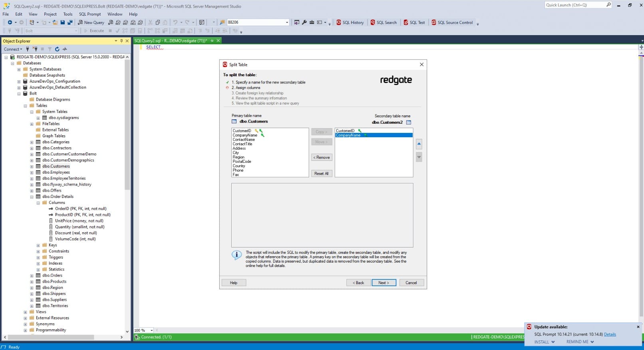The height and width of the screenshot is (350, 644).
Task: Expand the System Databases node
Action: 19,69
